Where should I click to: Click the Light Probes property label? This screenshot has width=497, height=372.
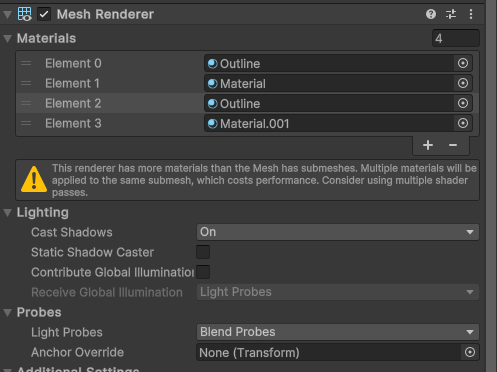click(67, 332)
